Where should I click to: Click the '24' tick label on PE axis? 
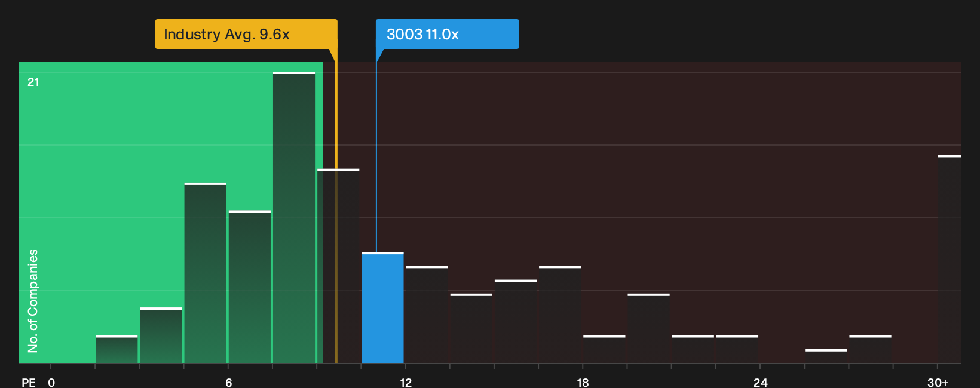[760, 383]
